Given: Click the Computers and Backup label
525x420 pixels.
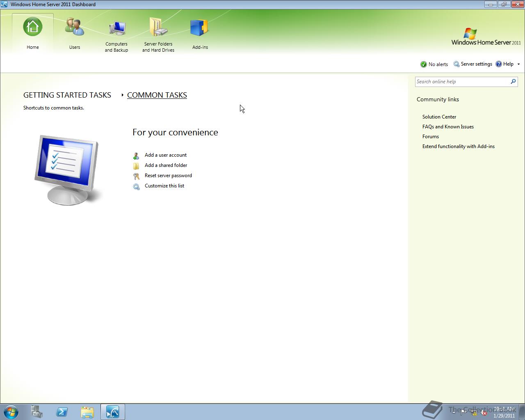Looking at the screenshot, I should [116, 47].
